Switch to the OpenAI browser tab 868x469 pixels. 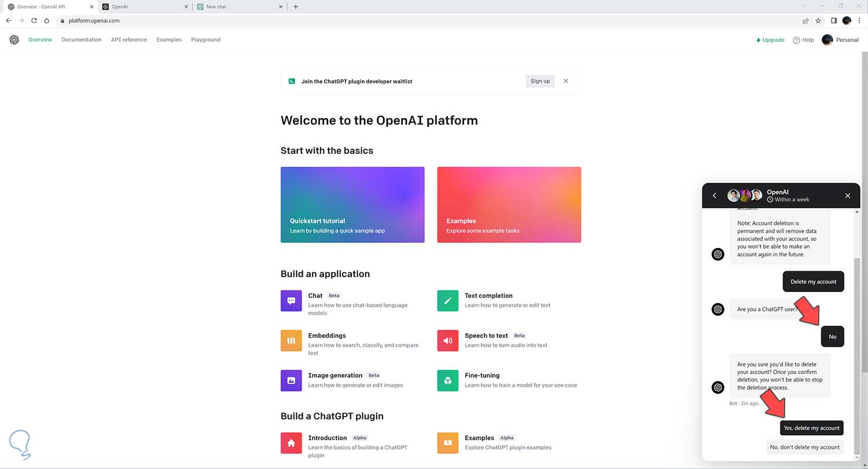[145, 7]
